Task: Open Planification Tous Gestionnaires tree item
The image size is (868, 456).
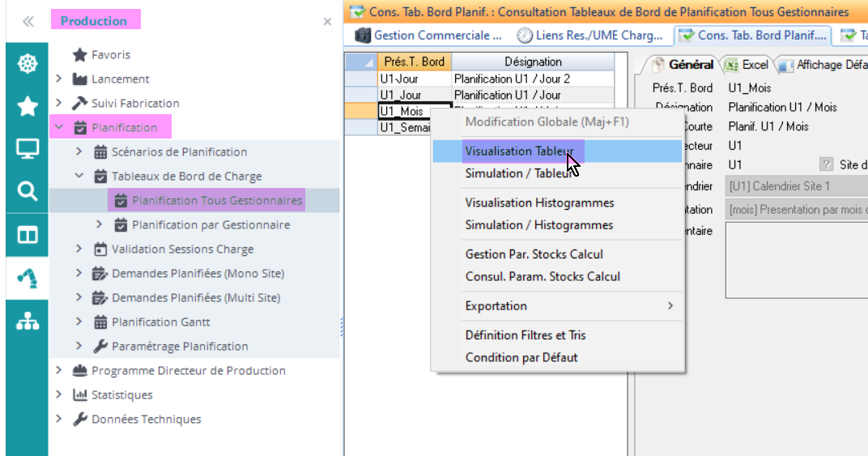Action: coord(216,201)
